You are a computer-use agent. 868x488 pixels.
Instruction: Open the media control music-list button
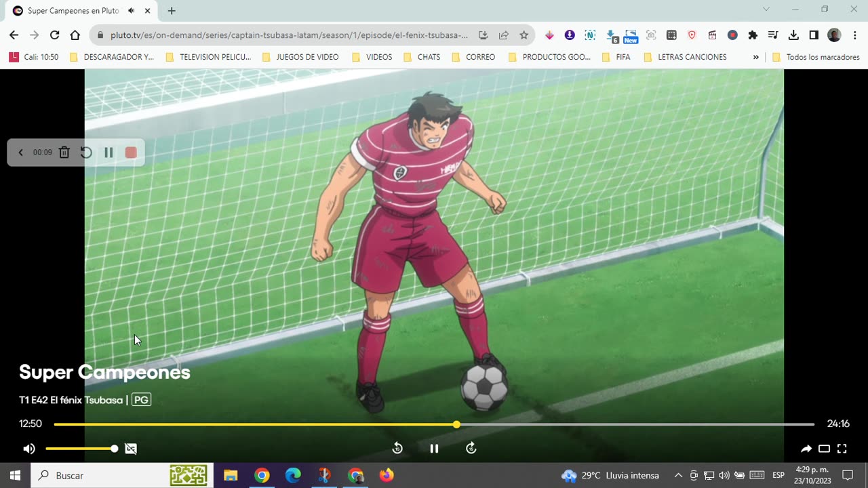coord(773,35)
